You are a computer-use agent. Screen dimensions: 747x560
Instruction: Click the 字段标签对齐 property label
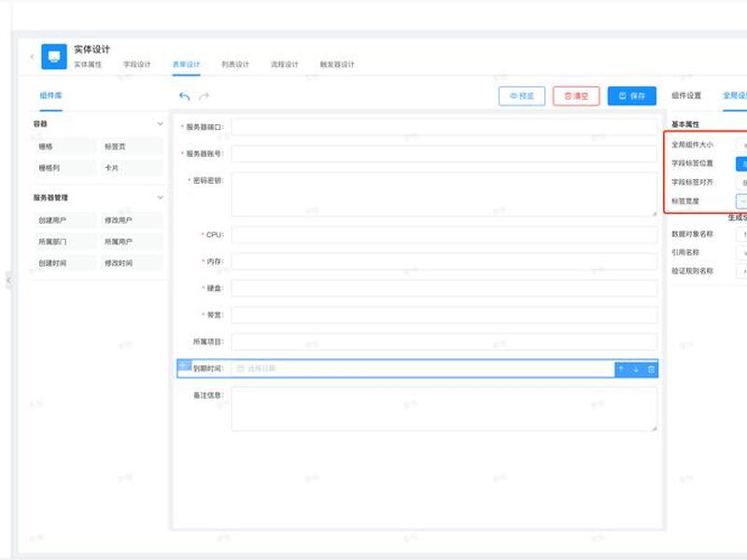tap(692, 182)
